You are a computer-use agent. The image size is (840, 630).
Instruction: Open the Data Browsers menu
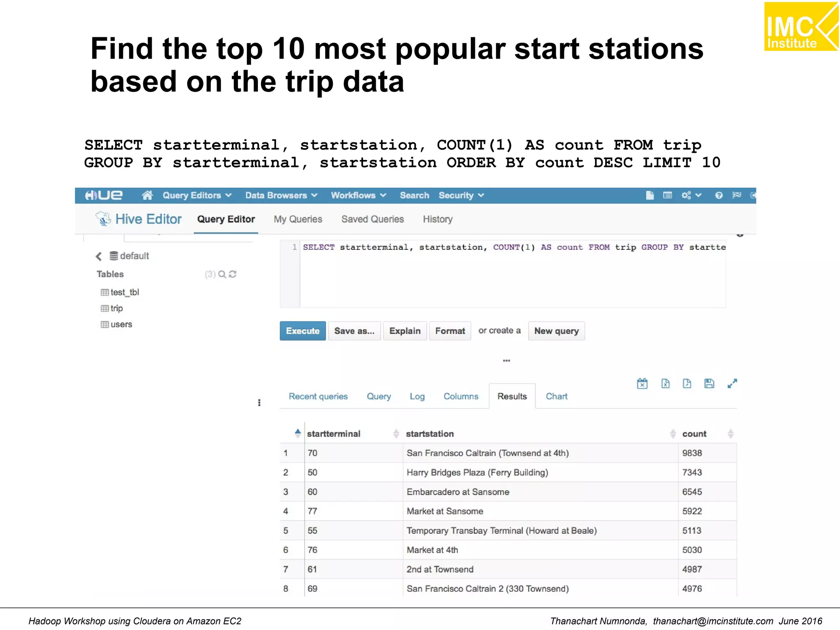click(281, 196)
